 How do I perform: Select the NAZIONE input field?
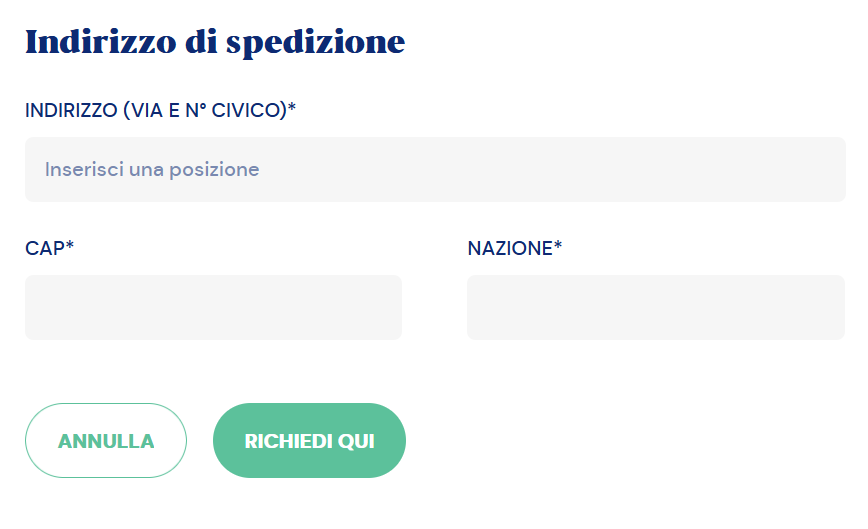(x=655, y=307)
